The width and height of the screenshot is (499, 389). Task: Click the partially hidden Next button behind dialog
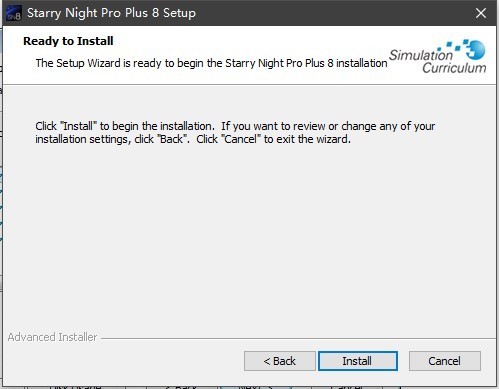click(255, 387)
